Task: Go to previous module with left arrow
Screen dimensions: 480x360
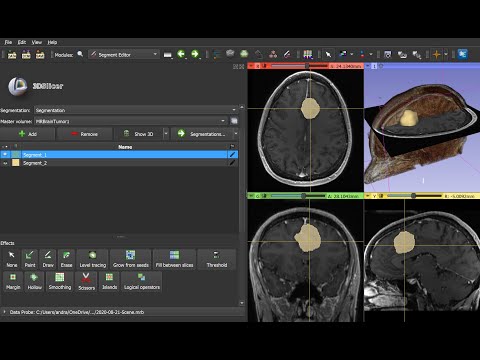Action: point(181,54)
